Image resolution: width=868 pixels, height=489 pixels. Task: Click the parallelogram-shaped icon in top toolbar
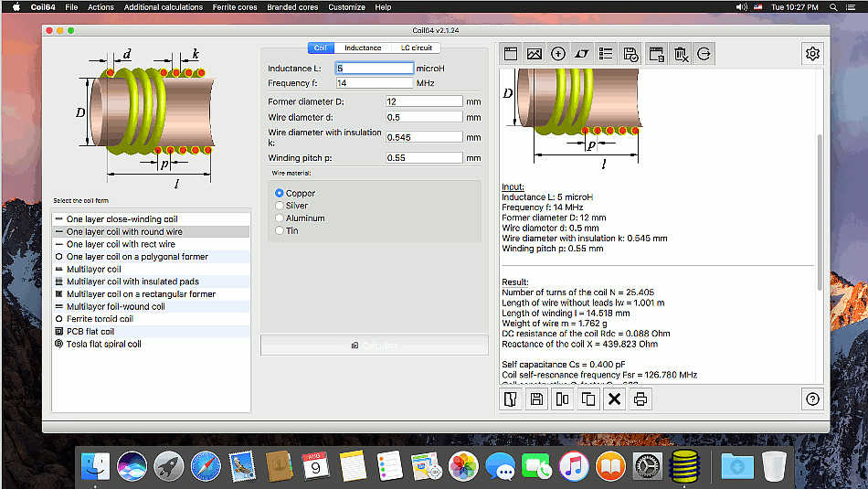pos(582,54)
